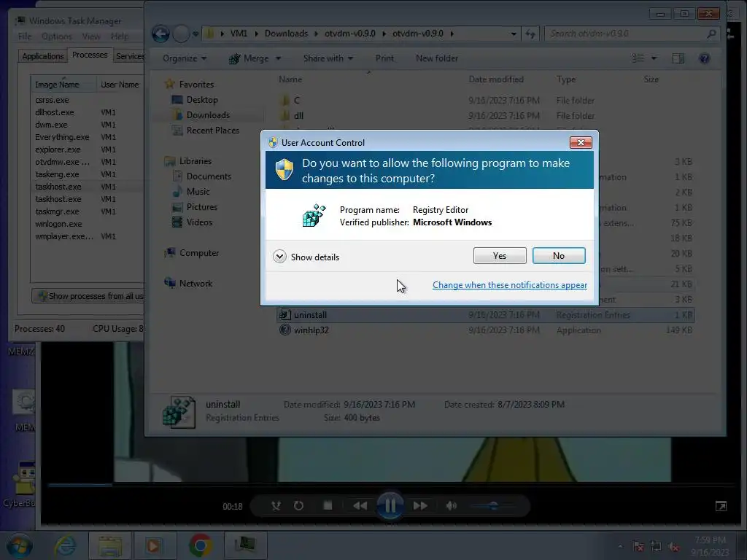This screenshot has width=747, height=560.
Task: Open Help menu in Task Manager
Action: pyautogui.click(x=120, y=36)
